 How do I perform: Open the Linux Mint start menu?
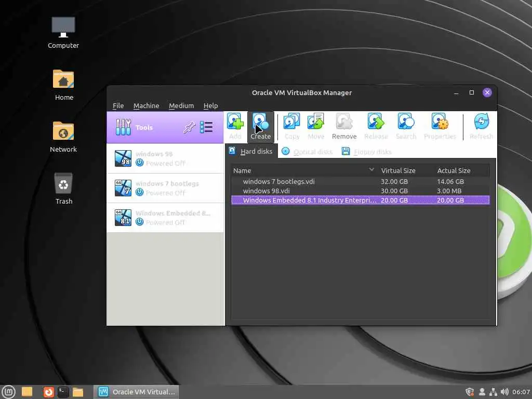coord(8,392)
